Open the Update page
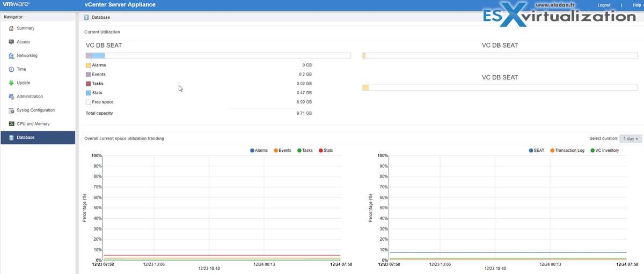The height and width of the screenshot is (274, 644). coord(38,83)
